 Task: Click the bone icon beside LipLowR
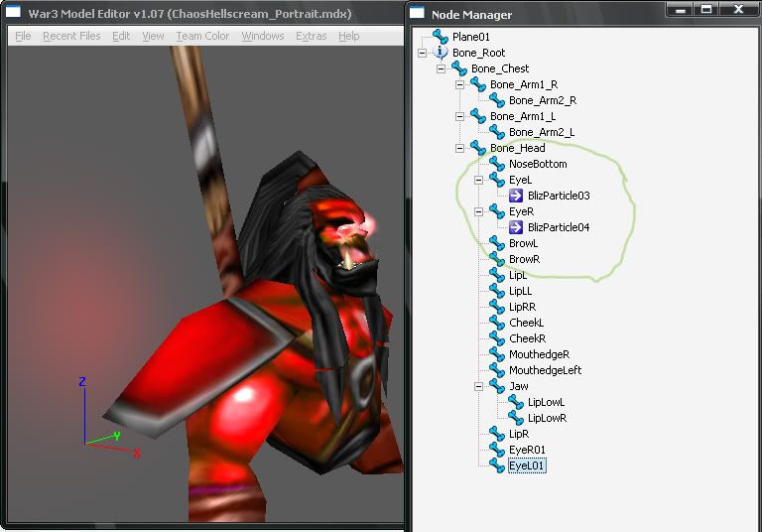point(516,418)
